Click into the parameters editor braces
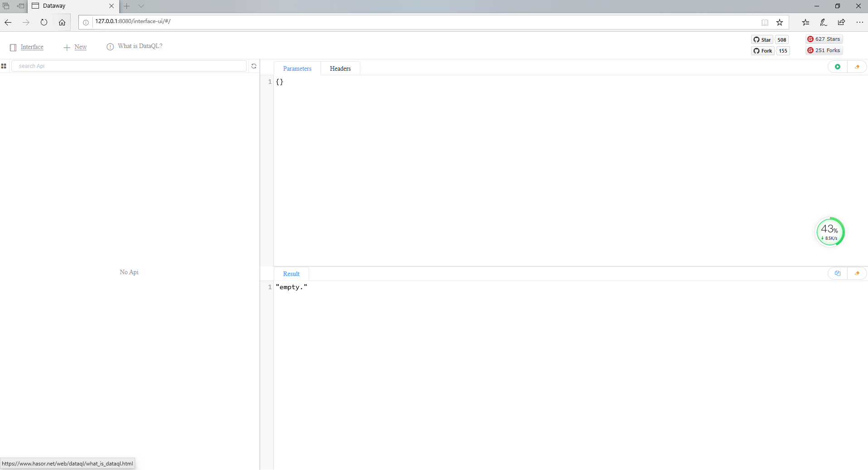Image resolution: width=868 pixels, height=470 pixels. (280, 82)
